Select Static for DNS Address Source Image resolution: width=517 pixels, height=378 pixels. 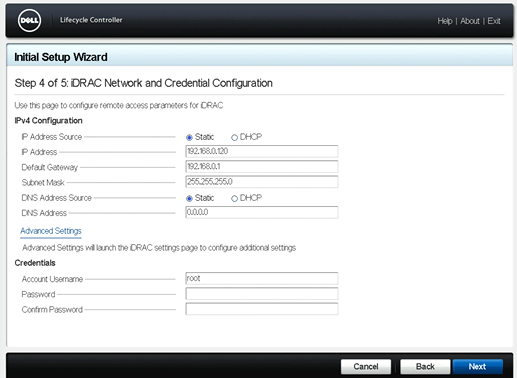click(x=189, y=198)
